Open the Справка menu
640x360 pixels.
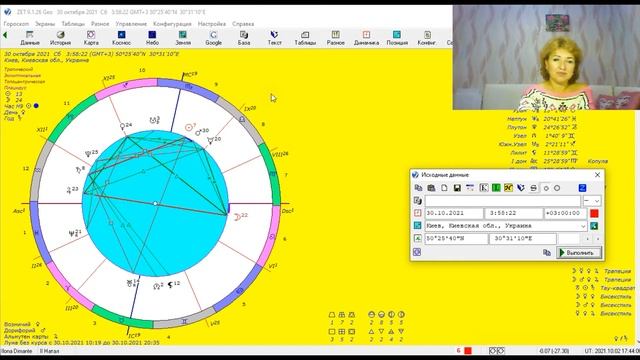243,24
